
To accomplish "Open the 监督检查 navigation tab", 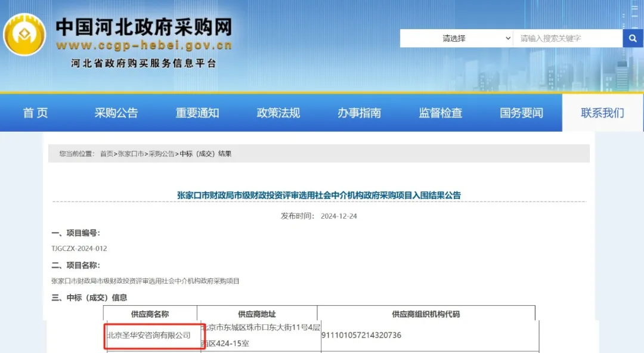I will click(440, 113).
